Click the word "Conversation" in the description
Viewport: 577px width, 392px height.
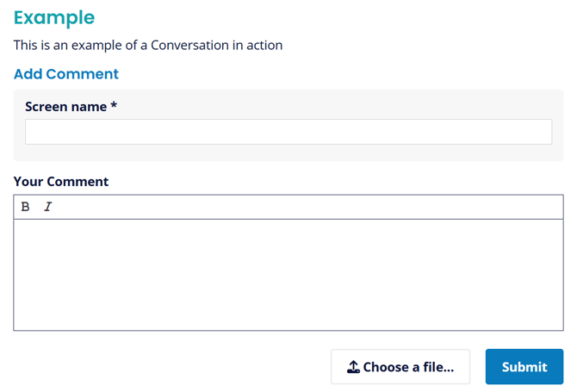pos(189,46)
